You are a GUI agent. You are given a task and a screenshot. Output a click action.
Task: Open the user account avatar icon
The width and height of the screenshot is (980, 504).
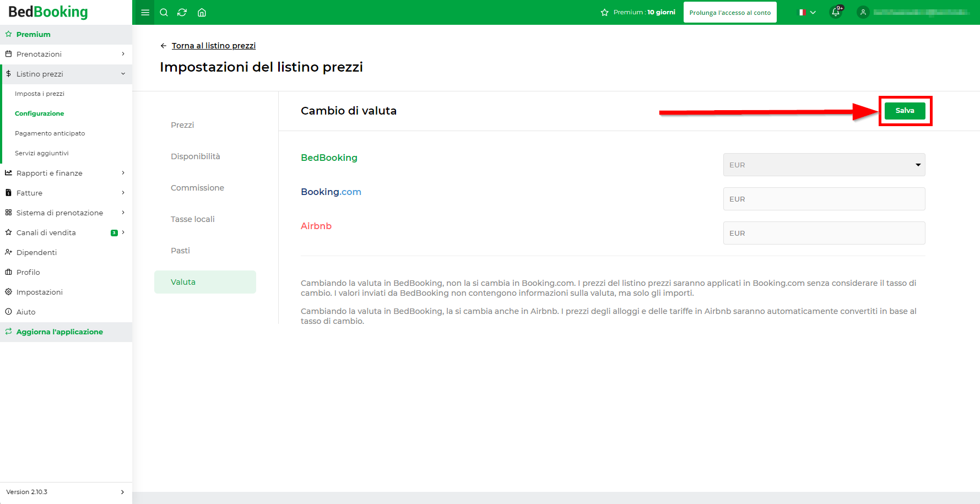coord(863,12)
